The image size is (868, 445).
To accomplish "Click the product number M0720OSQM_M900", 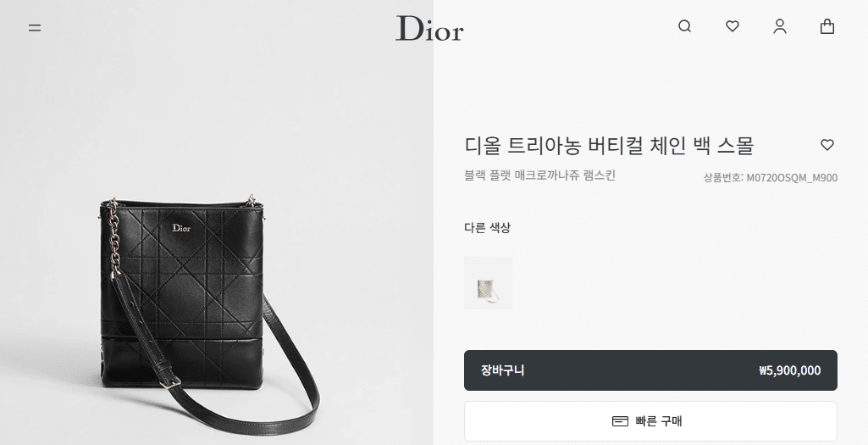I will point(792,178).
